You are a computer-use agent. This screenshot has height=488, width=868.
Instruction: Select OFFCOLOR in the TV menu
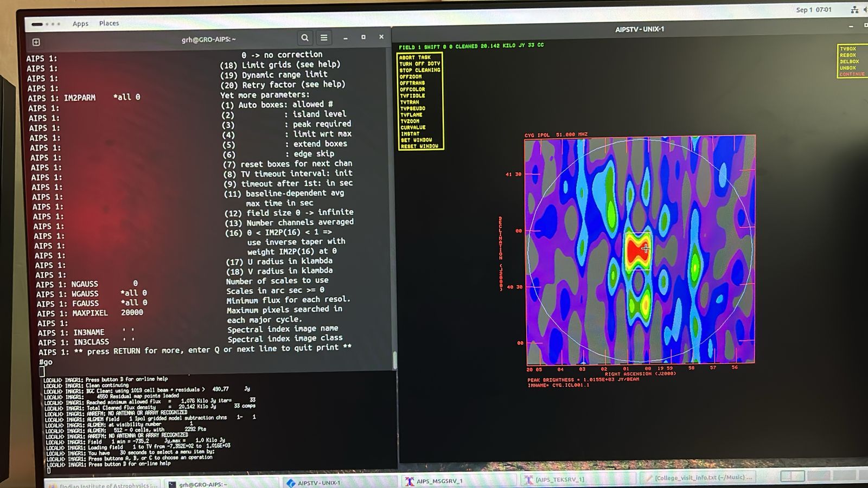pos(412,89)
